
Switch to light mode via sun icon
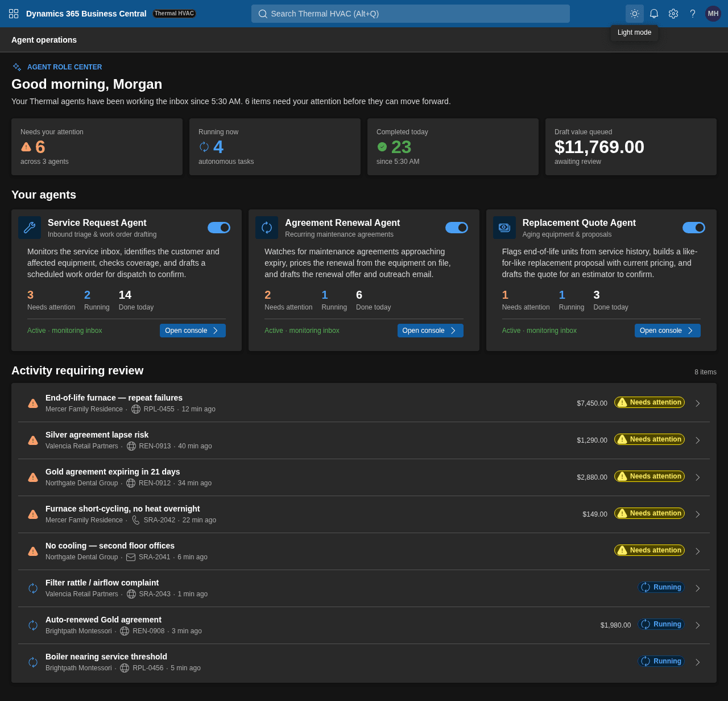coord(635,14)
